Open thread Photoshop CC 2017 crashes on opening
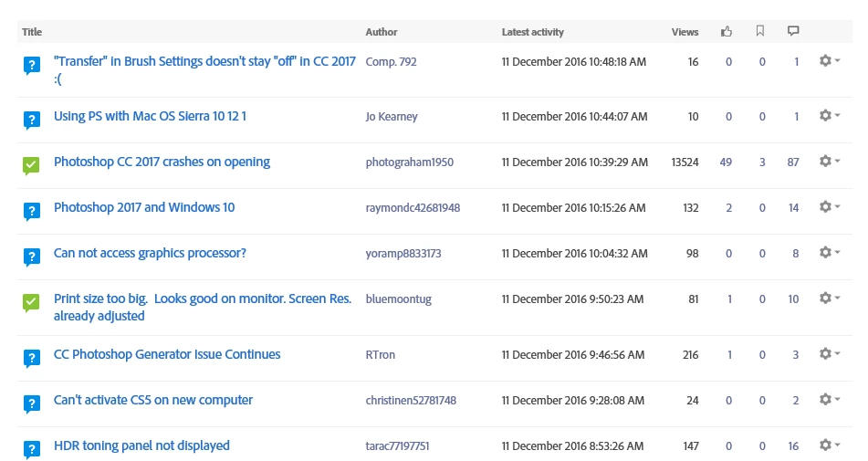 (162, 162)
